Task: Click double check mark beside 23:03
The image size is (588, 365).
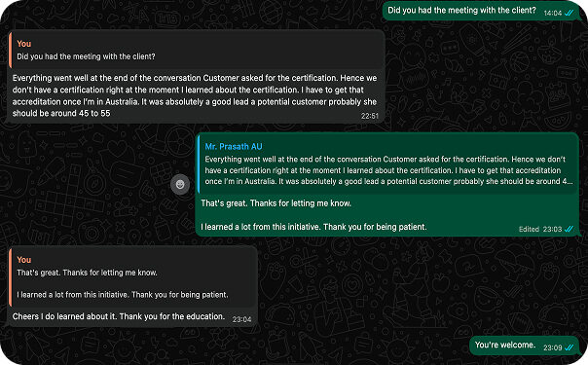Action: (x=569, y=229)
